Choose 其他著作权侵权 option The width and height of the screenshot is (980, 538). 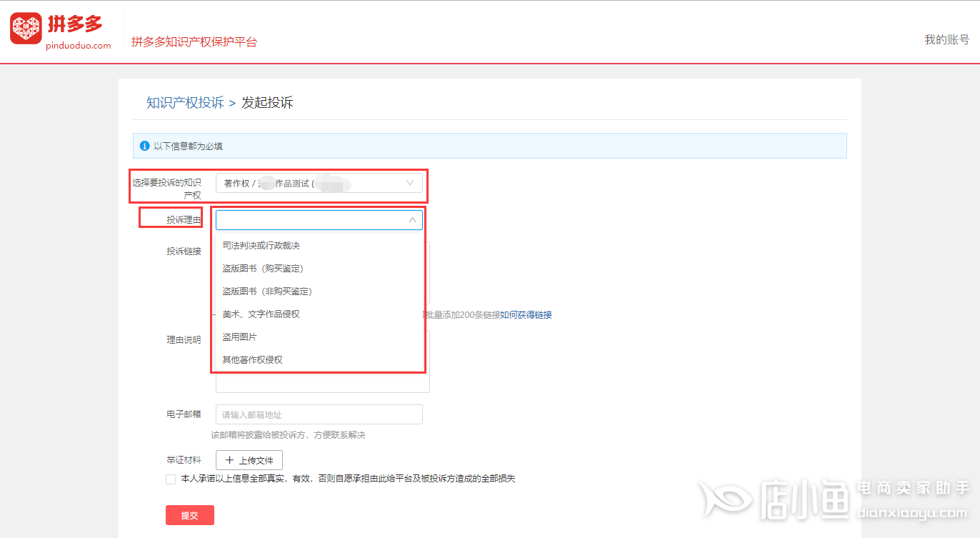319,360
